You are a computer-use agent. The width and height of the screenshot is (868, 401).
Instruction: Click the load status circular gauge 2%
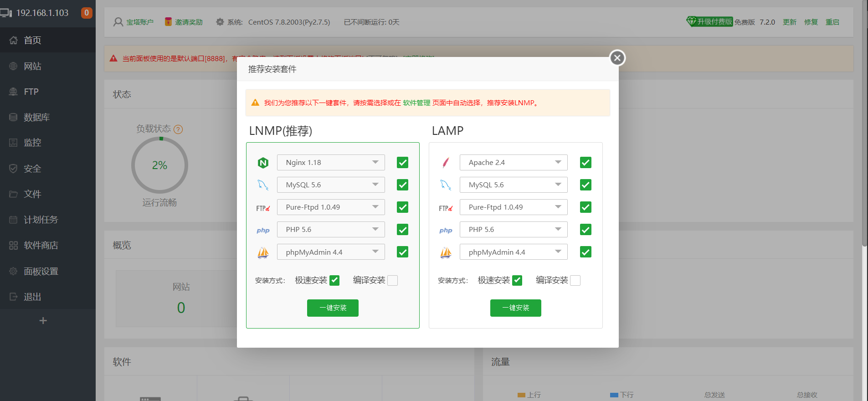(x=159, y=165)
